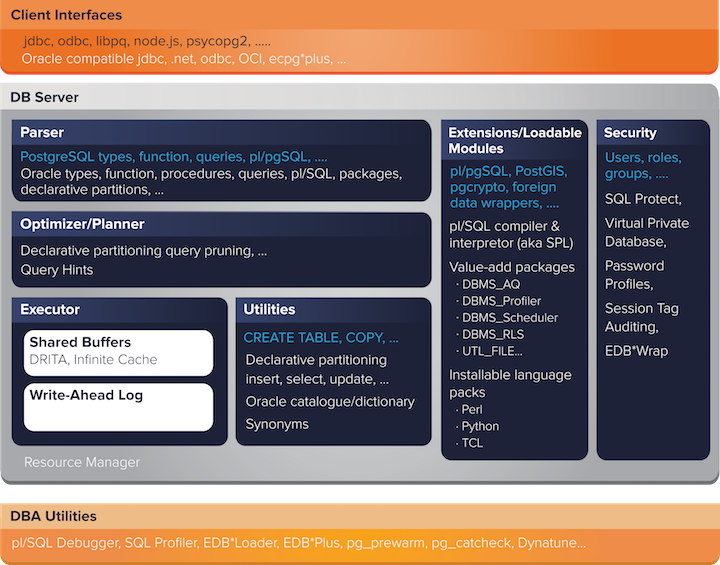Click the Oracle catalogue/dictionary text
Image resolution: width=720 pixels, height=565 pixels.
point(330,401)
